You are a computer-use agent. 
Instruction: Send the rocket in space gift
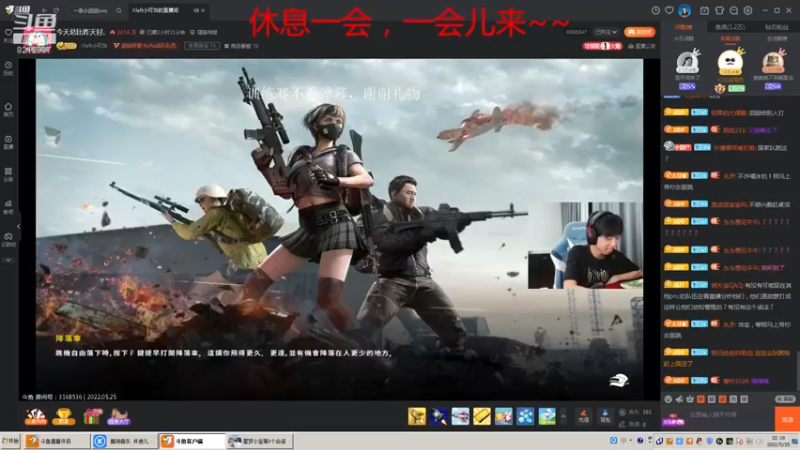[x=439, y=416]
